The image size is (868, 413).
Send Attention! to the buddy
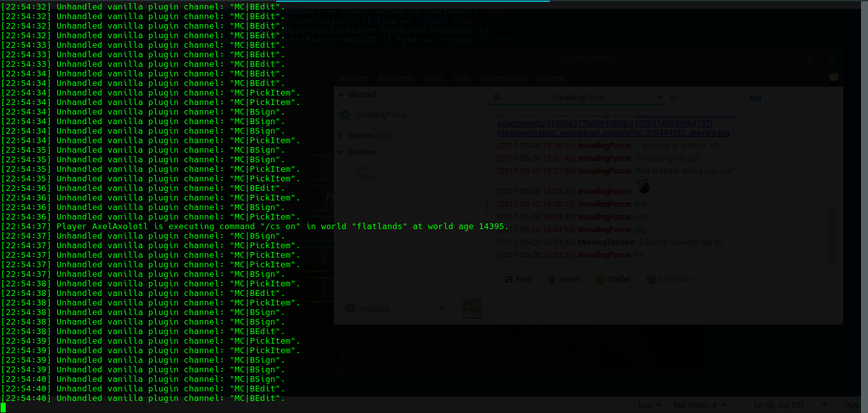tap(670, 279)
